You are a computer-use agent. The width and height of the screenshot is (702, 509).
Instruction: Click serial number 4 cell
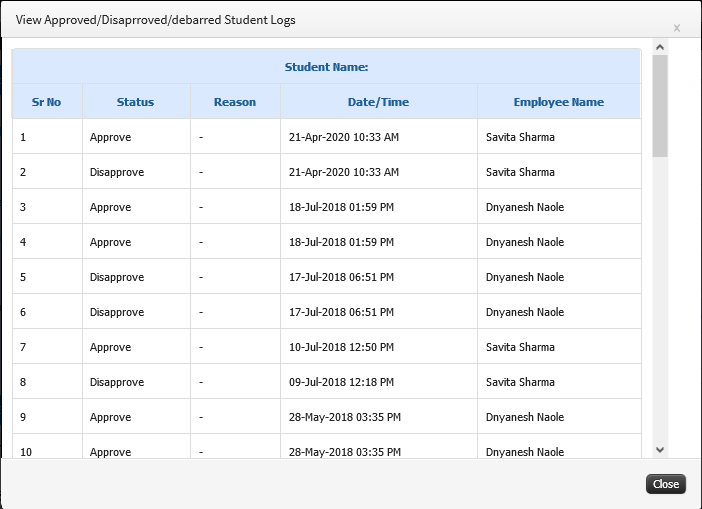point(47,242)
